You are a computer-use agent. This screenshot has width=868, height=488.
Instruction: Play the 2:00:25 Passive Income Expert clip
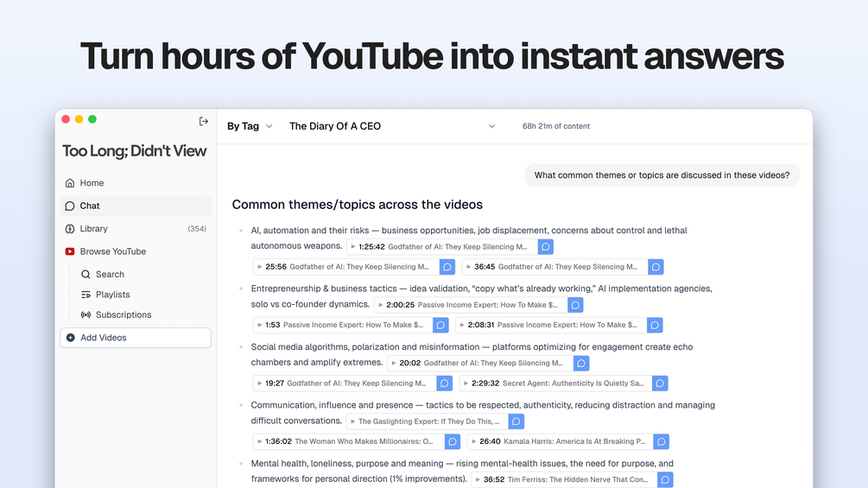pyautogui.click(x=471, y=305)
